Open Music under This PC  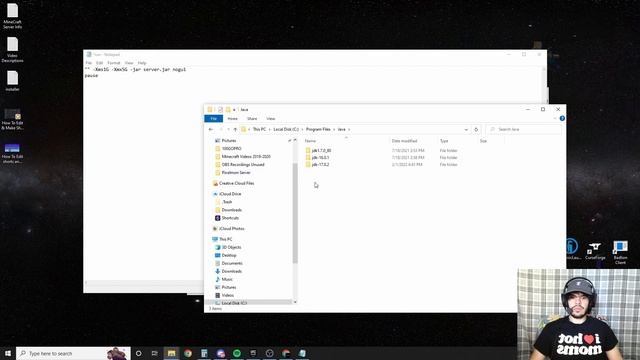click(227, 279)
